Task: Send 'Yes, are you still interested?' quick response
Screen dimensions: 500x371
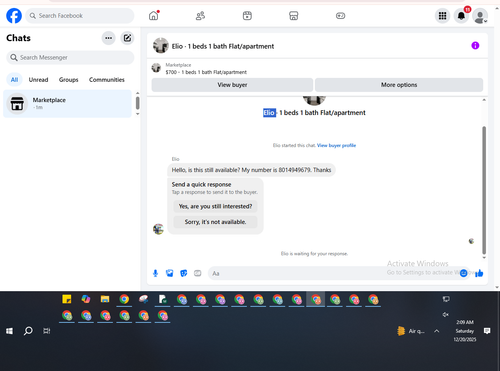Action: [215, 206]
